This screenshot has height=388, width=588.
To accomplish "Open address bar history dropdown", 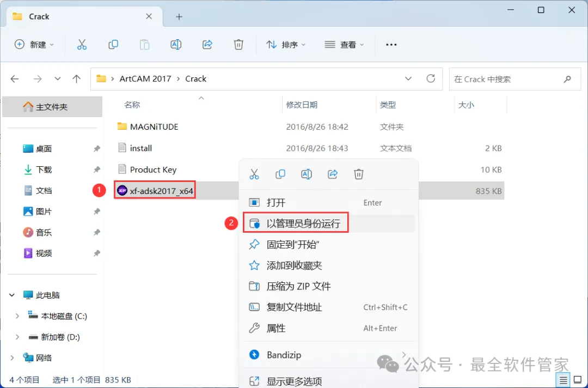I will click(408, 79).
